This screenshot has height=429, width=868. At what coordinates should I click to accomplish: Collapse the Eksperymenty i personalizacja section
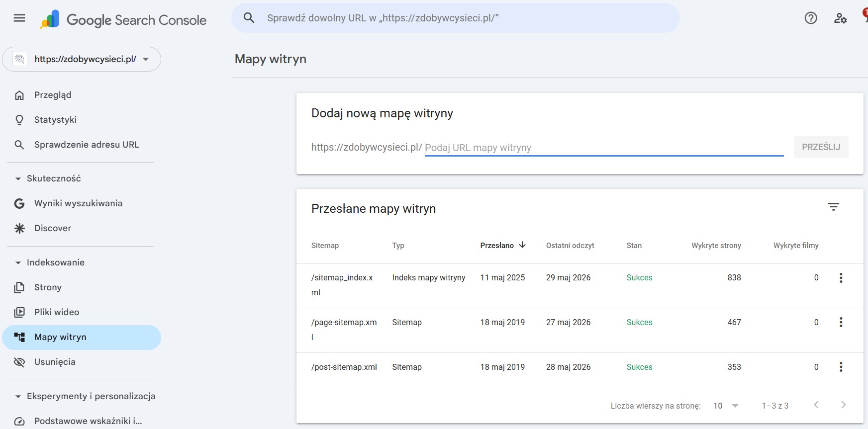[x=18, y=397]
